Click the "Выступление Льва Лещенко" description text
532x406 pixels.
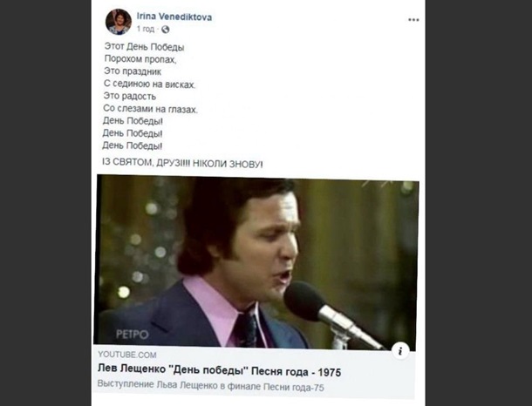pos(218,385)
